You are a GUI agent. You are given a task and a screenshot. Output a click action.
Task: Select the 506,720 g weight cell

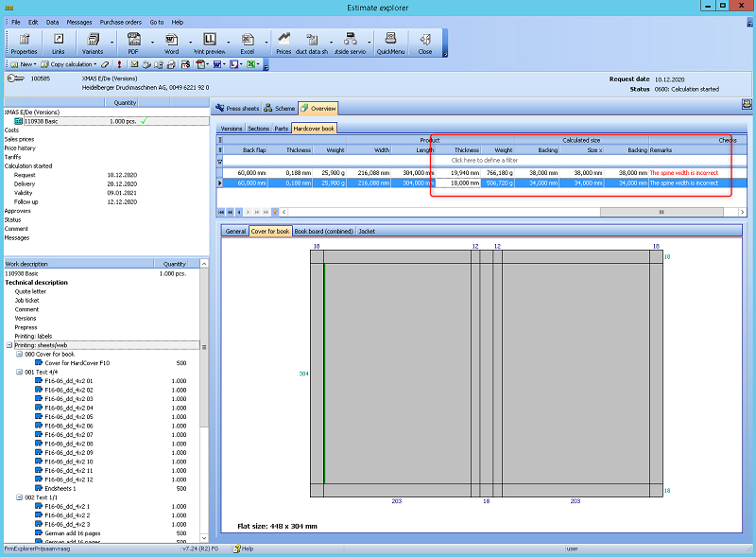point(498,183)
